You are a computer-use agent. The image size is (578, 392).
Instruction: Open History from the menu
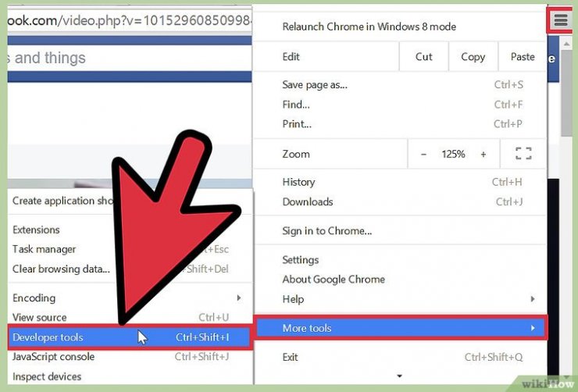(x=400, y=182)
